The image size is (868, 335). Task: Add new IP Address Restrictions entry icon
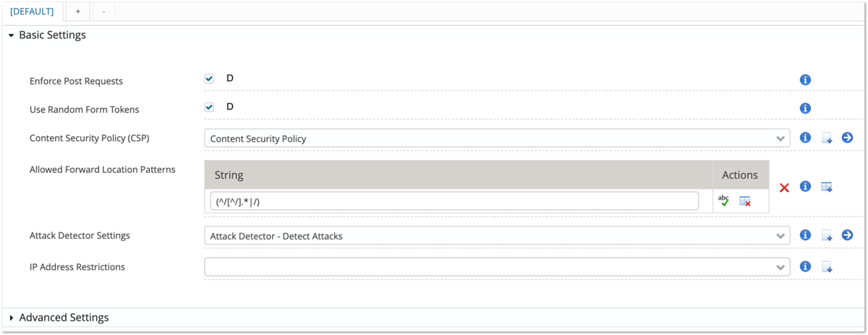point(827,267)
